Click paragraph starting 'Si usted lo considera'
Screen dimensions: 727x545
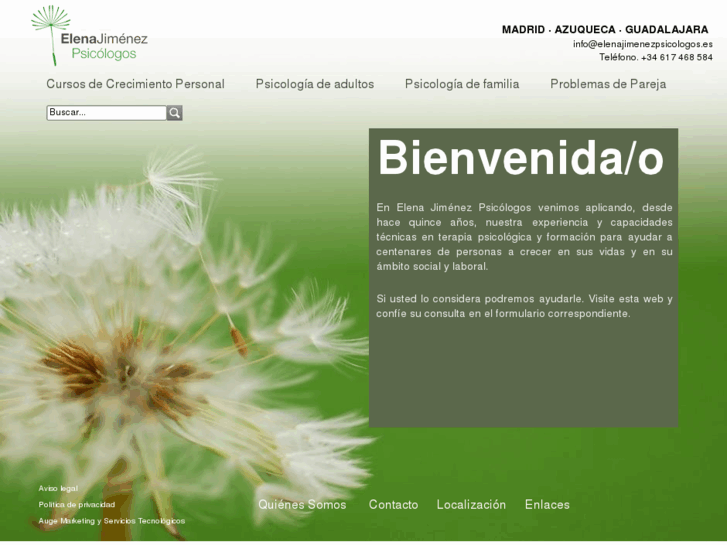pyautogui.click(x=524, y=306)
